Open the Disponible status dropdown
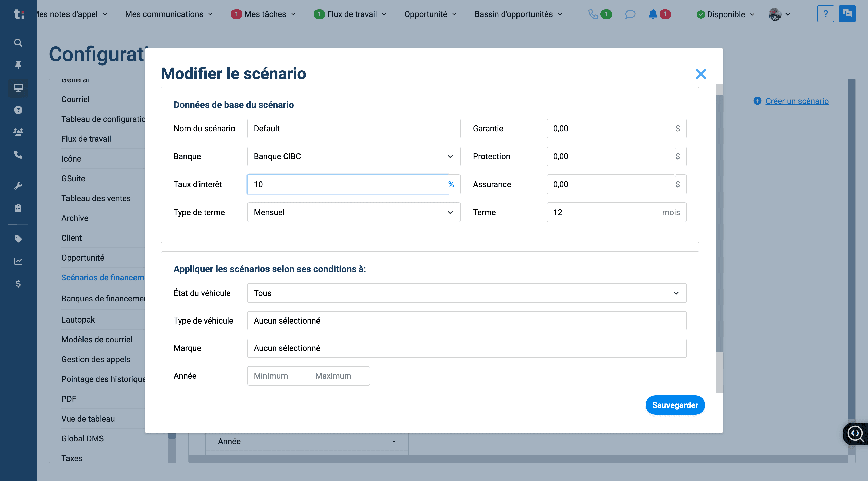The height and width of the screenshot is (481, 868). pyautogui.click(x=725, y=14)
